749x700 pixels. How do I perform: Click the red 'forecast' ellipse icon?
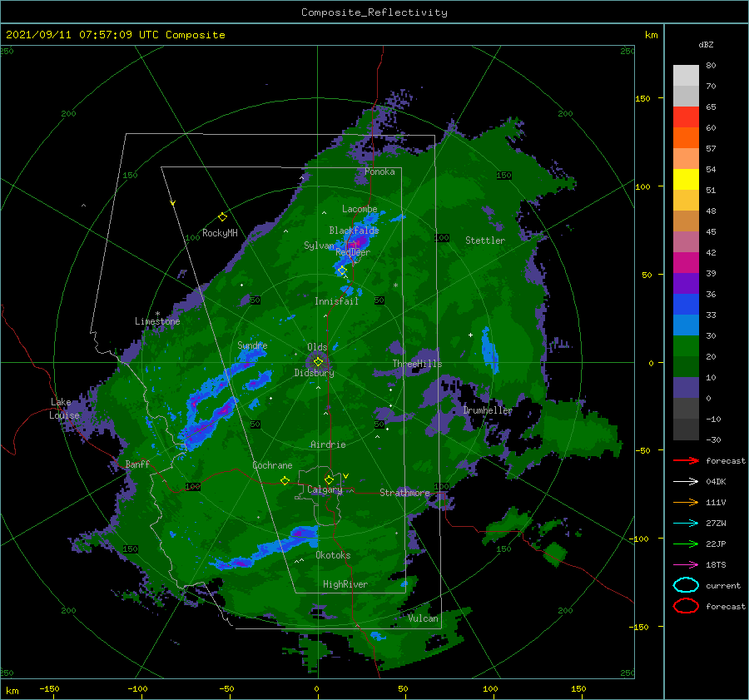(x=686, y=606)
